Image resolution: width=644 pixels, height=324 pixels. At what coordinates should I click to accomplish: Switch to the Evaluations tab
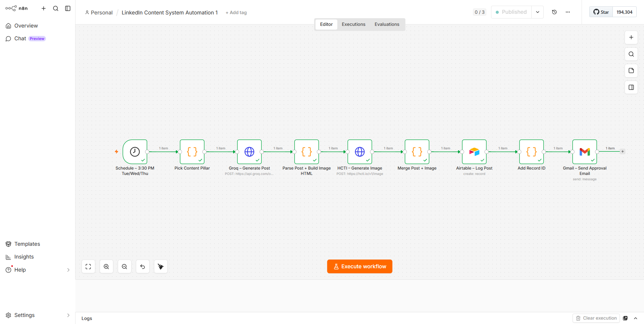[387, 25]
